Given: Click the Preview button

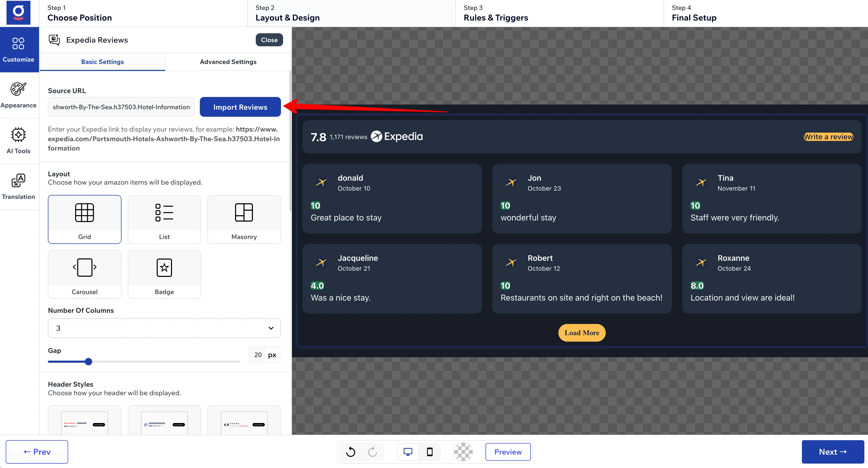Looking at the screenshot, I should coord(508,452).
